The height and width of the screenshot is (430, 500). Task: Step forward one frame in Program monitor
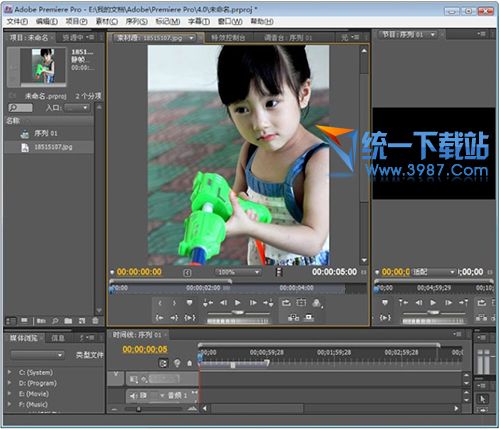[x=449, y=303]
